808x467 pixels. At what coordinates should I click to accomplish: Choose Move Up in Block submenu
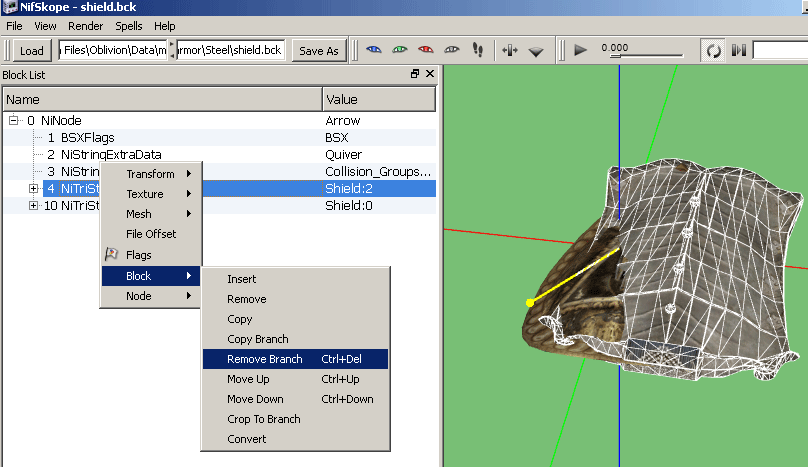pos(295,379)
